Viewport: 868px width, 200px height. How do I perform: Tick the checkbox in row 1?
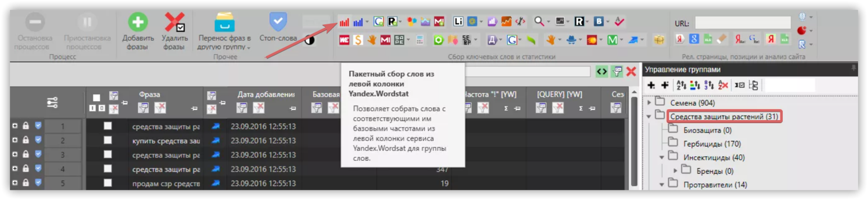point(107,126)
